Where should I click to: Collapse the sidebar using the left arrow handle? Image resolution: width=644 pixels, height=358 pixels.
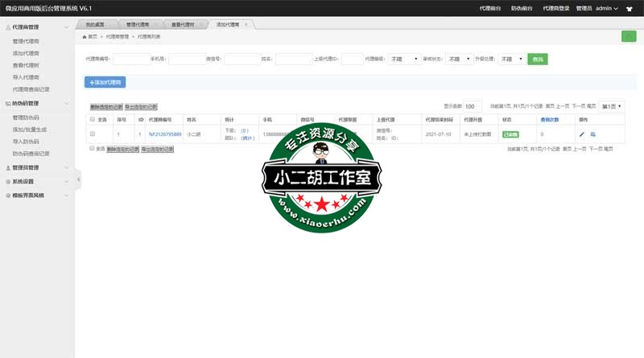[x=78, y=179]
